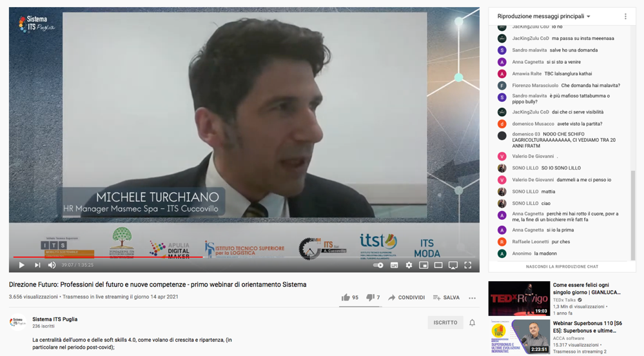This screenshot has width=644, height=356.
Task: Click the ISCRITTO subscription button
Action: point(445,322)
